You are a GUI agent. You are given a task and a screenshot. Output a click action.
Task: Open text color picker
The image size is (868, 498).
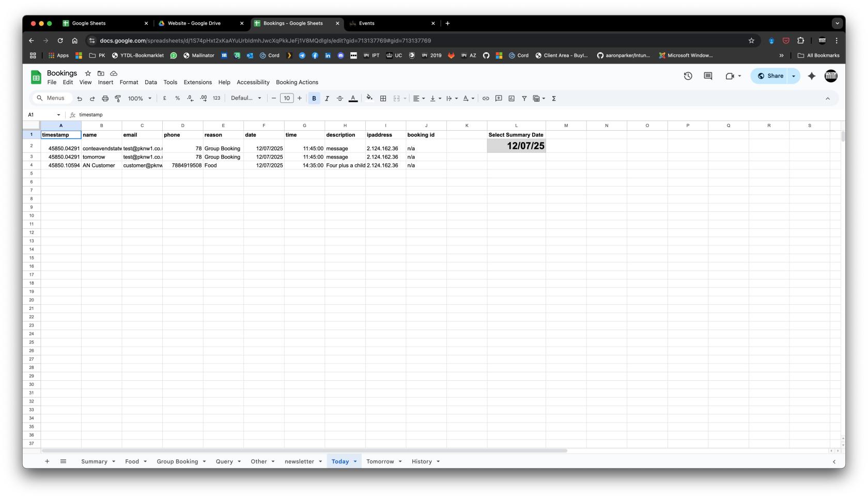click(x=353, y=98)
